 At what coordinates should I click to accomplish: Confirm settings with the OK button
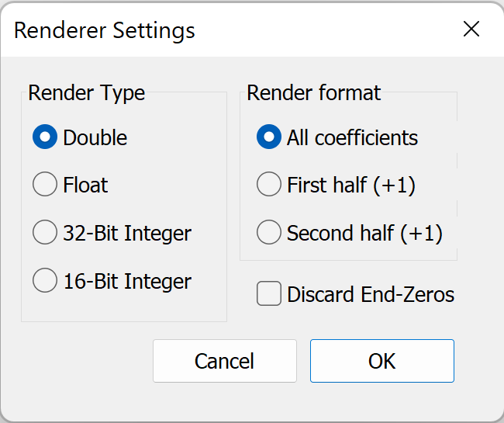click(x=382, y=361)
